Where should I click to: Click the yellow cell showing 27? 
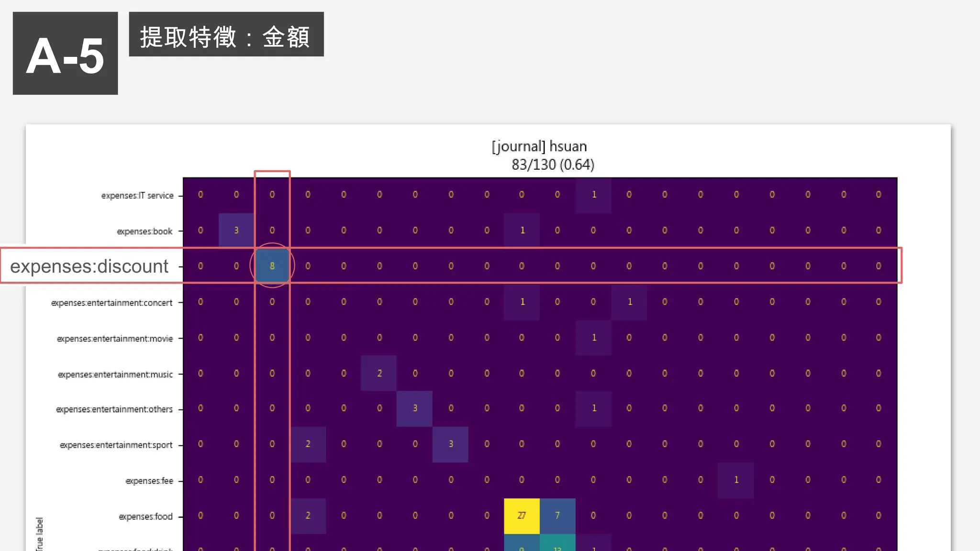coord(522,516)
